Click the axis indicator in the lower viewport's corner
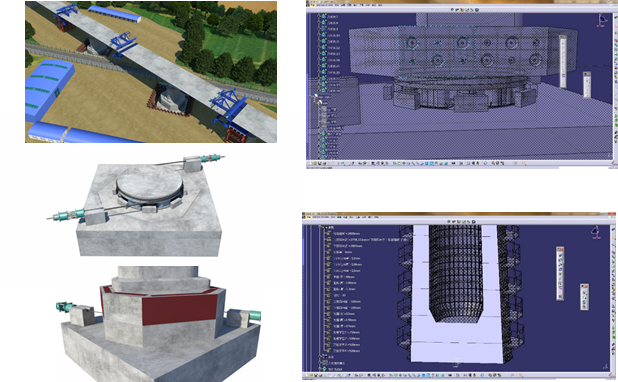 click(x=606, y=367)
